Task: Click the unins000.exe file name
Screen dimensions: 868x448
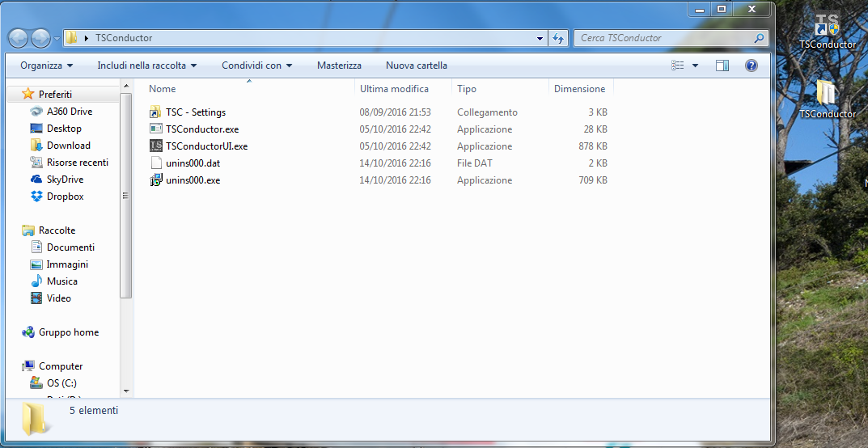Action: tap(193, 180)
